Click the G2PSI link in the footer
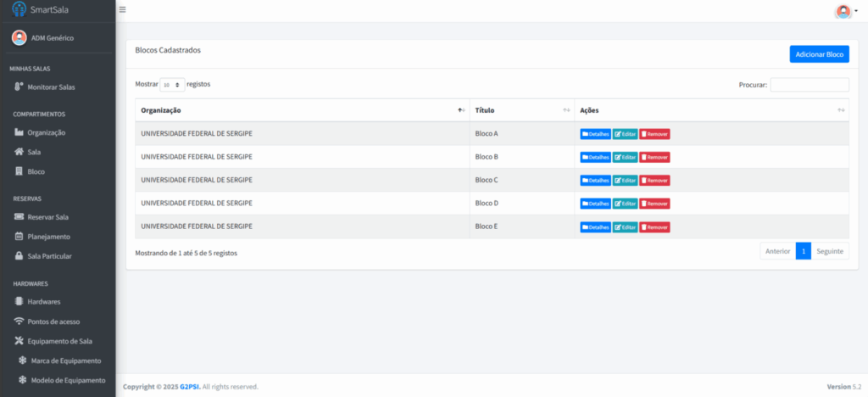This screenshot has height=397, width=868. [x=189, y=387]
